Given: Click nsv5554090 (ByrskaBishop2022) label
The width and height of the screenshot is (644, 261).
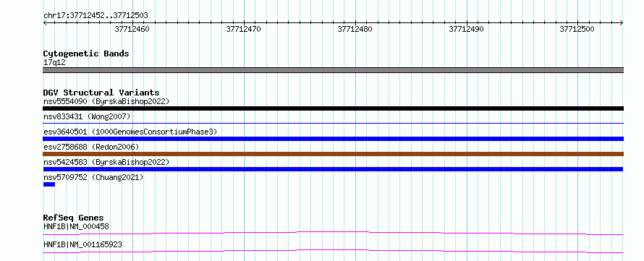Looking at the screenshot, I should 106,101.
